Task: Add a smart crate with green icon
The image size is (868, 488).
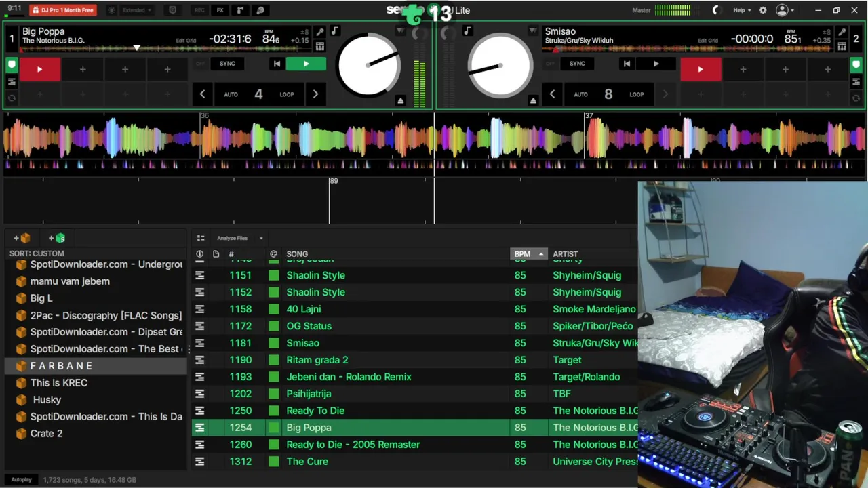Action: (x=57, y=238)
